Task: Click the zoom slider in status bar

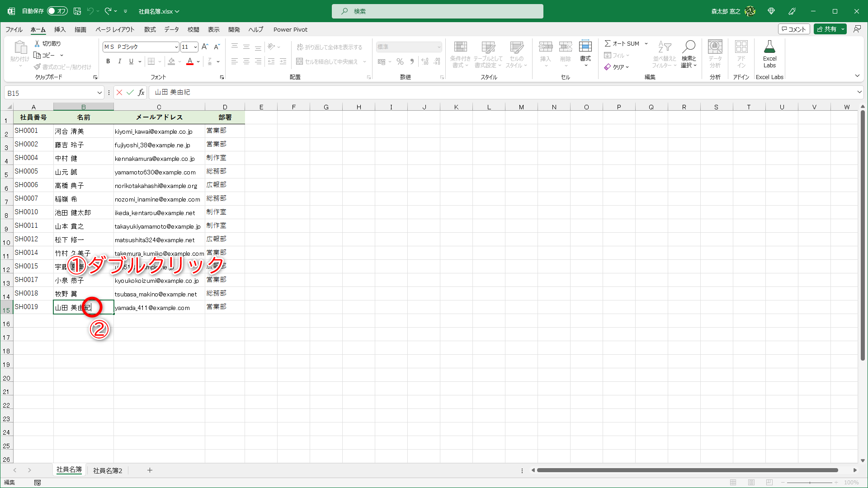Action: [809, 483]
